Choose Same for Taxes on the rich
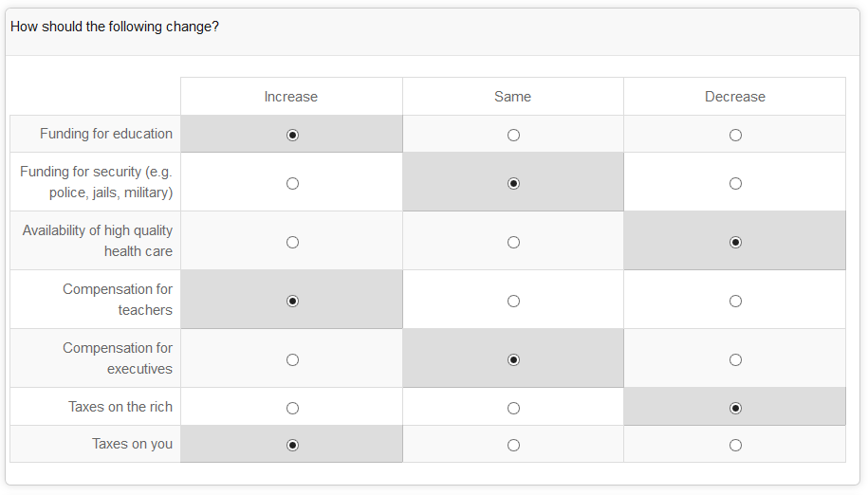The image size is (868, 495). 513,408
